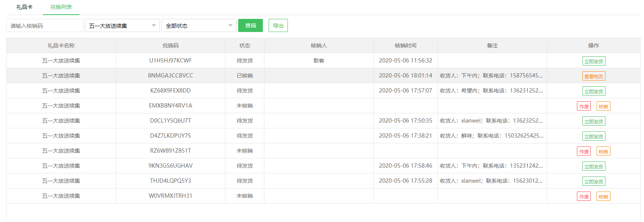Click 立即发货 for code KZ68X9FEX8DD
The height and width of the screenshot is (222, 644).
coord(594,91)
